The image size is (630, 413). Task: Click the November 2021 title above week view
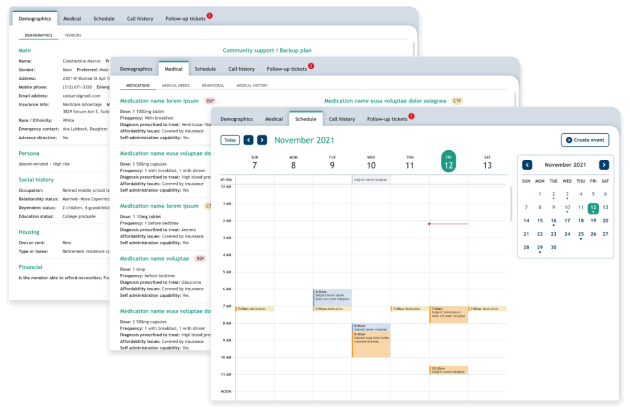click(x=304, y=140)
